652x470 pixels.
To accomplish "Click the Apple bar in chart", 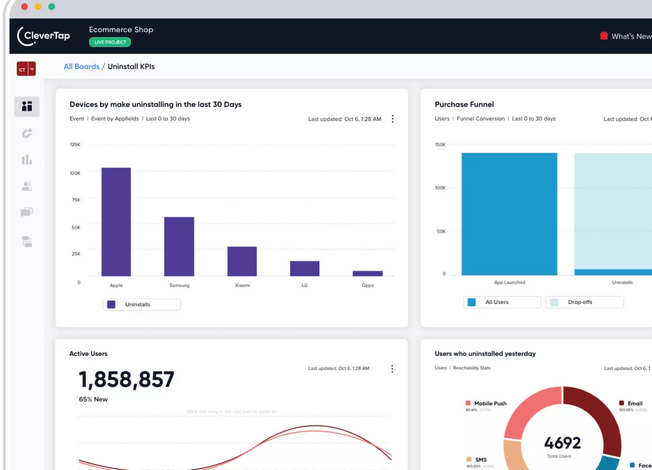I will tap(116, 222).
